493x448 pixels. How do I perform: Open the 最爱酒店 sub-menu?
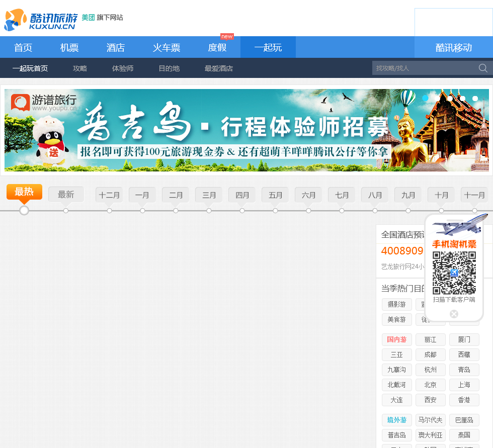pos(218,68)
